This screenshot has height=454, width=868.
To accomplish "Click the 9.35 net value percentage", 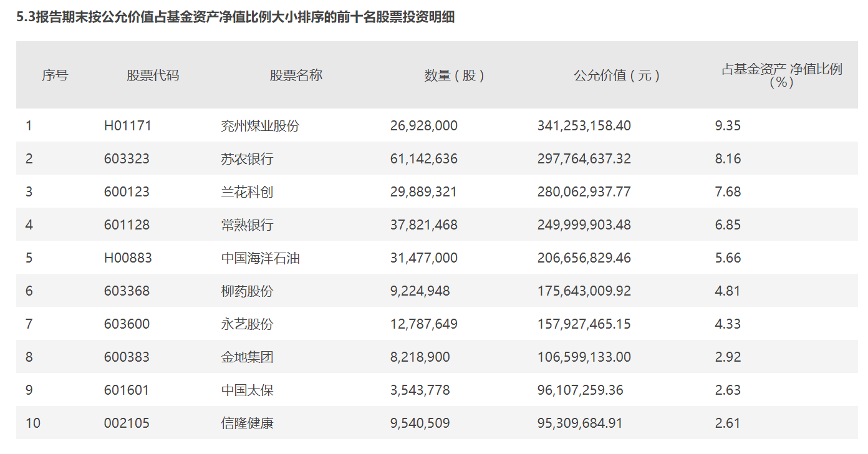I will [728, 126].
